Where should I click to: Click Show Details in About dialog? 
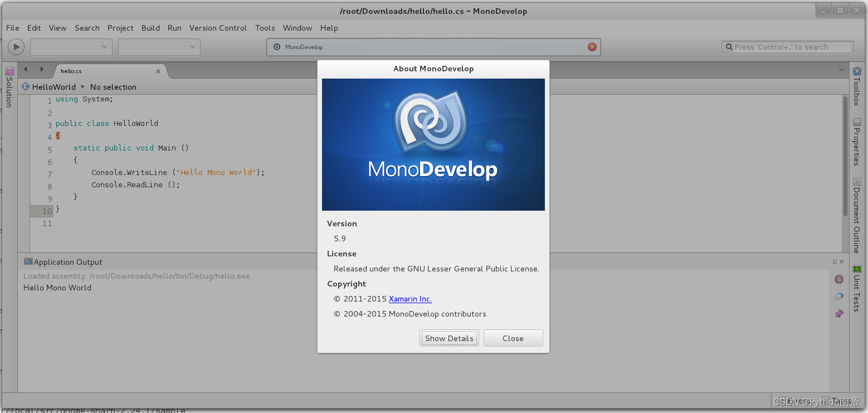coord(449,338)
